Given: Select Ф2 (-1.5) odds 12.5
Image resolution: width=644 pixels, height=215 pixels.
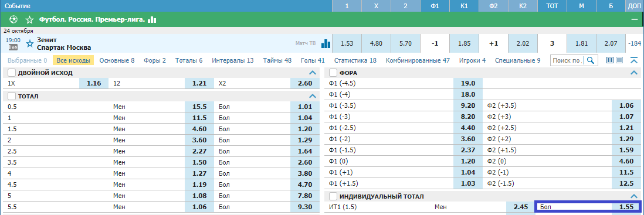Looking at the screenshot, I should click(626, 183).
